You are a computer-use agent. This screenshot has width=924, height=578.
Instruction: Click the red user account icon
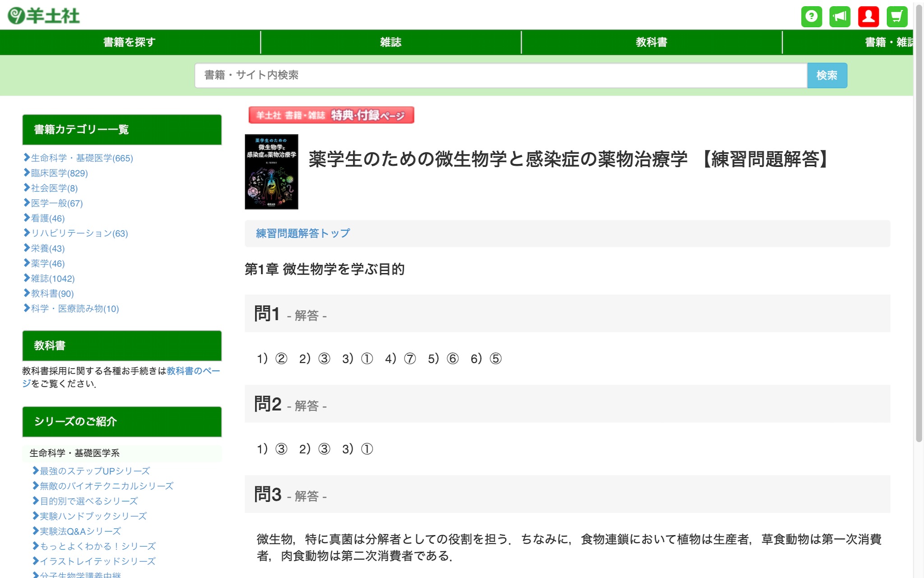[x=868, y=17]
